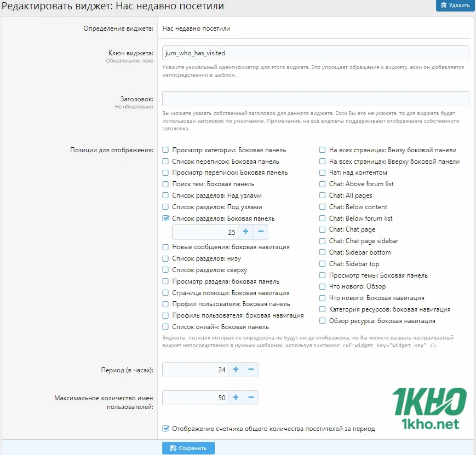Click the plus icon for Period in hours

click(x=236, y=370)
